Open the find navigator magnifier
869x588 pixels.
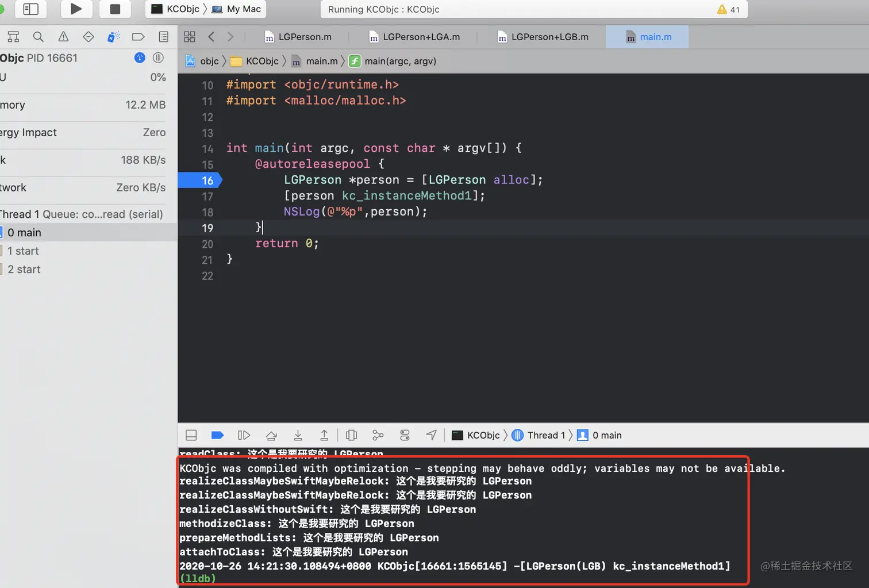click(39, 37)
